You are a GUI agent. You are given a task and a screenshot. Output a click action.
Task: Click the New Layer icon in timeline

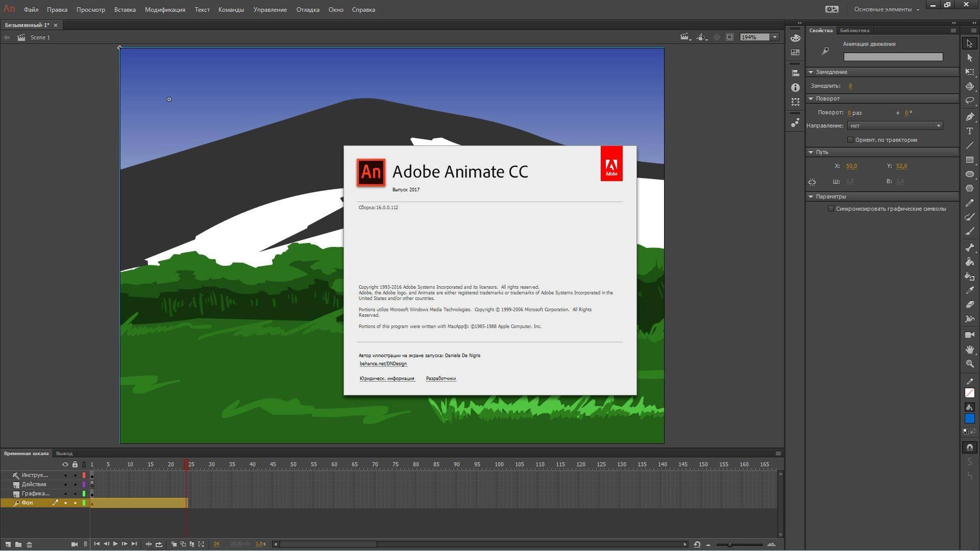[x=8, y=544]
